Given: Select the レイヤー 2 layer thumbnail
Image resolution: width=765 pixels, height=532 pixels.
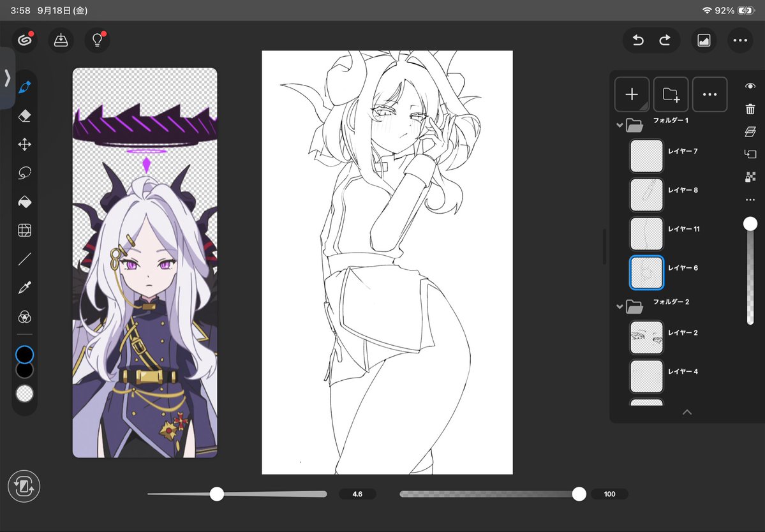Looking at the screenshot, I should (x=646, y=337).
